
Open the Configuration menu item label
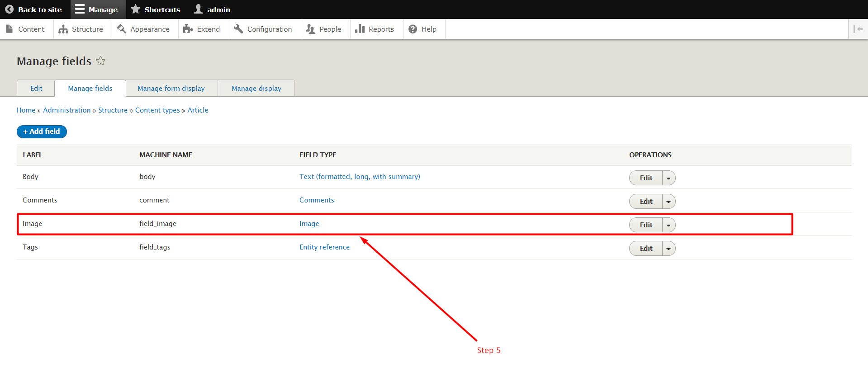tap(270, 29)
